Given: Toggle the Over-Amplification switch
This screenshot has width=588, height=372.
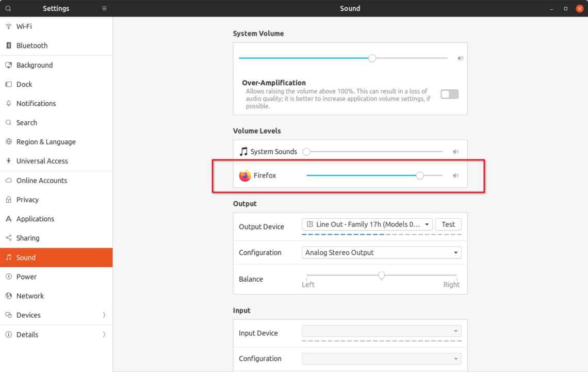Looking at the screenshot, I should tap(450, 94).
